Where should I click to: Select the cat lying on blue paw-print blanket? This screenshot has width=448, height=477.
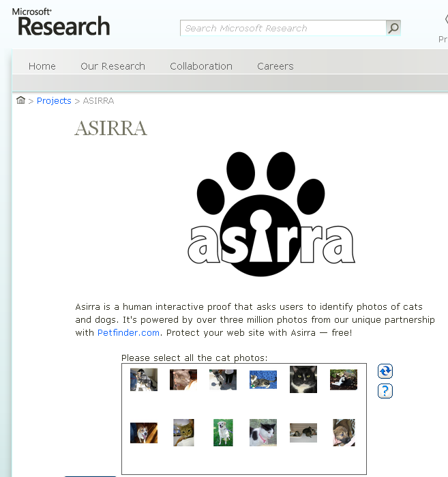(x=263, y=379)
